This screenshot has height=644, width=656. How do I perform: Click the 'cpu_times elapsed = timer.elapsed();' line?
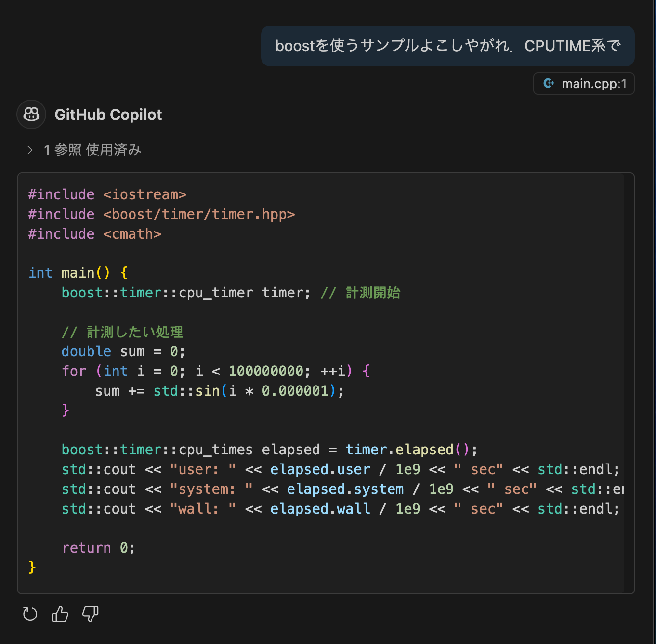[270, 450]
